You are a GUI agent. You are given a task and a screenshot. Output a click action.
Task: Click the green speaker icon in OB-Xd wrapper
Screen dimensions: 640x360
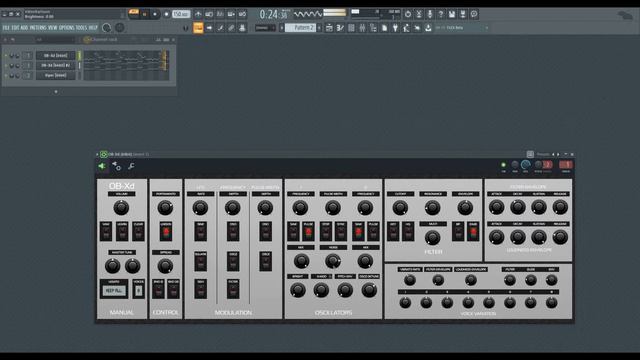(x=102, y=166)
